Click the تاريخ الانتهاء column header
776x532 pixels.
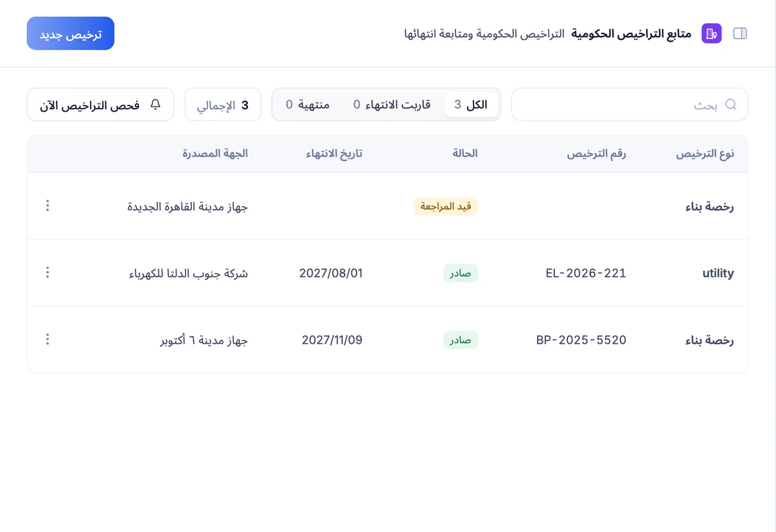334,154
